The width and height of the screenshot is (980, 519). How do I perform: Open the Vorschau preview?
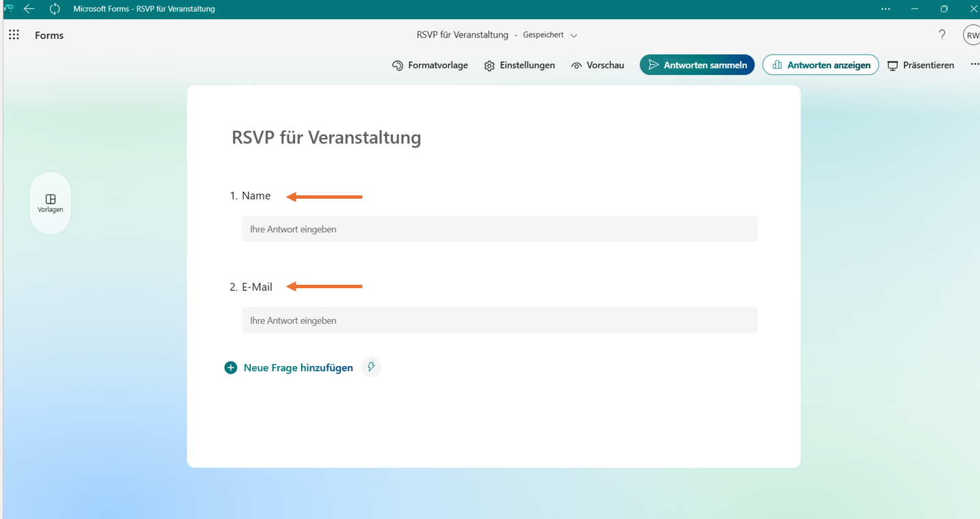click(x=598, y=66)
